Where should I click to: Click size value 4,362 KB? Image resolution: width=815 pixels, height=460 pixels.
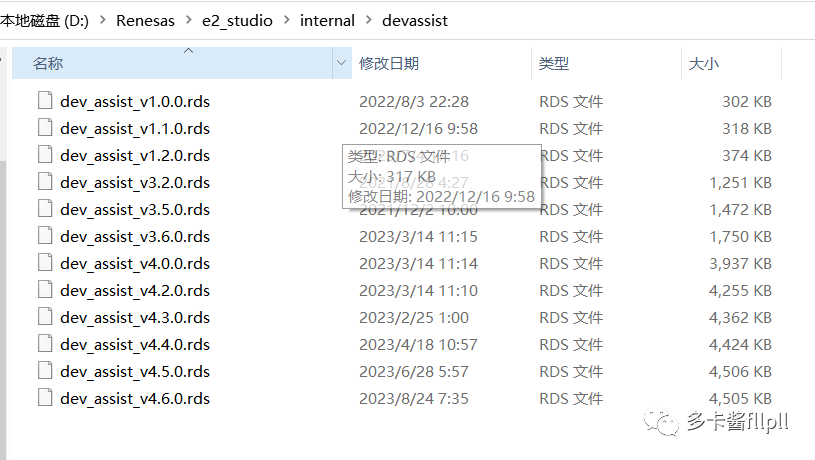(x=741, y=318)
